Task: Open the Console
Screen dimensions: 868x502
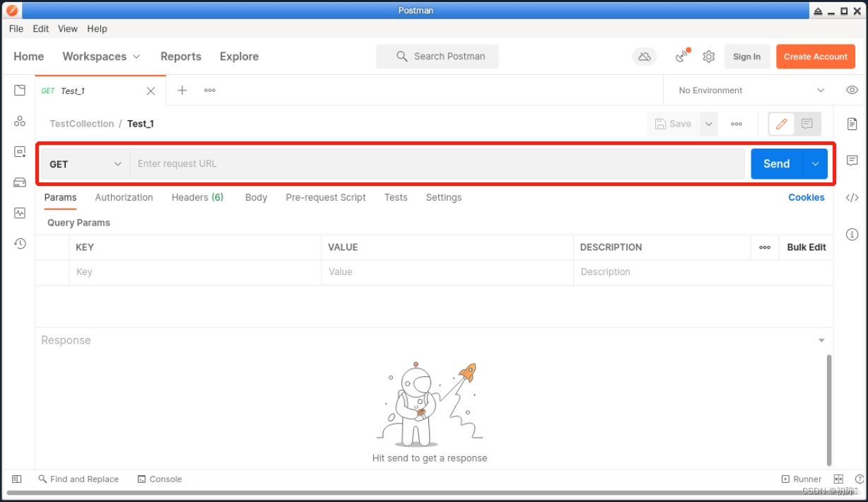Action: (160, 479)
